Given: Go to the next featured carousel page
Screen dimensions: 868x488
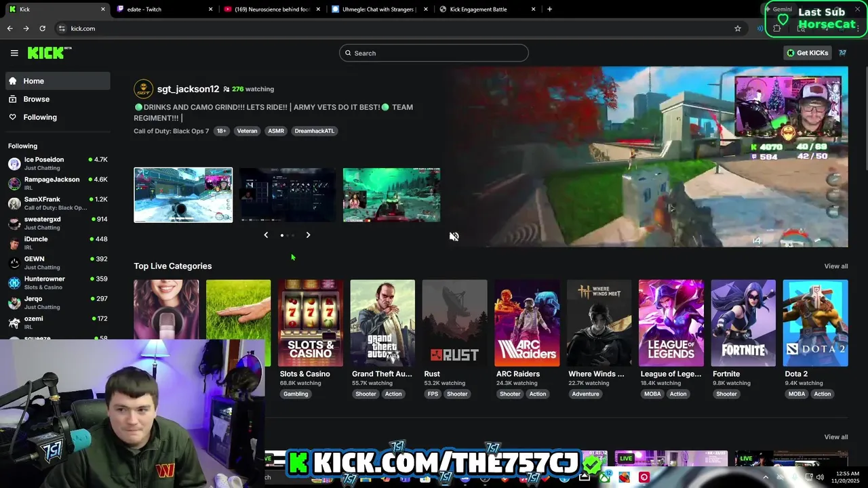Looking at the screenshot, I should [308, 235].
